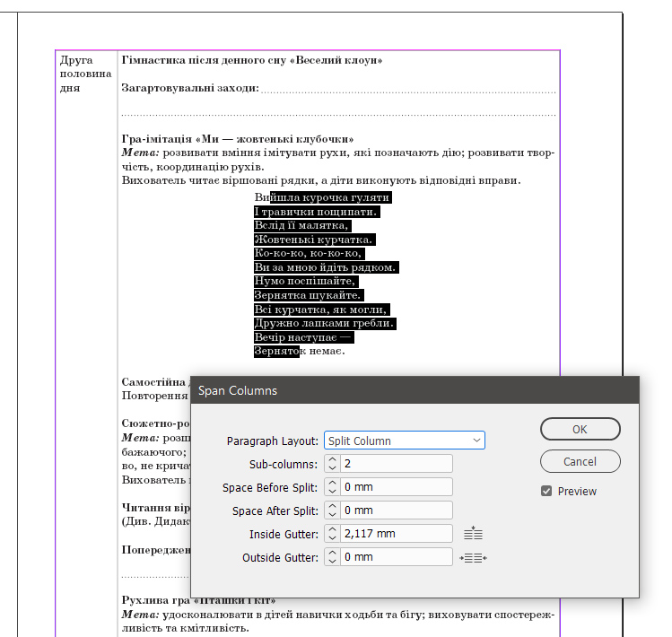Open the Paragraph Layout dropdown
672x637 pixels.
click(405, 441)
